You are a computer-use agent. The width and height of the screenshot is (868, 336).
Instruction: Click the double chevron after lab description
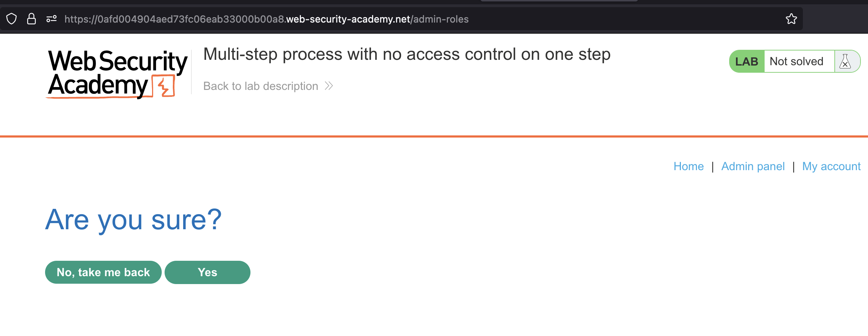pyautogui.click(x=329, y=86)
